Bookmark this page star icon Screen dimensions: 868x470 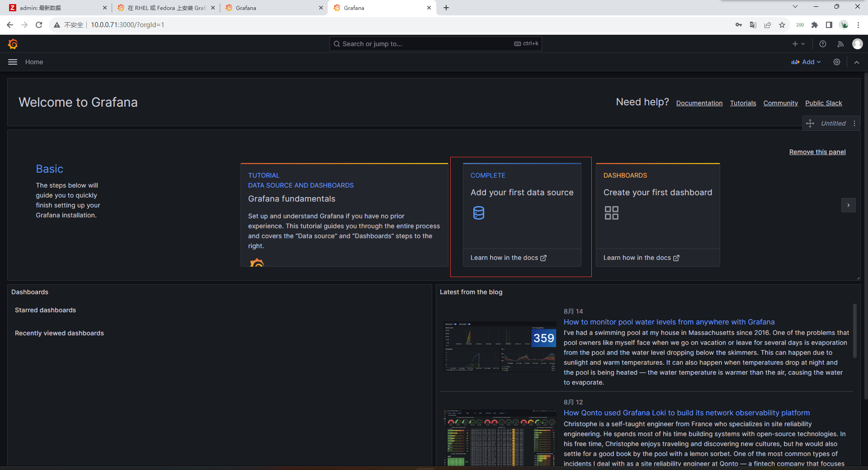click(782, 25)
